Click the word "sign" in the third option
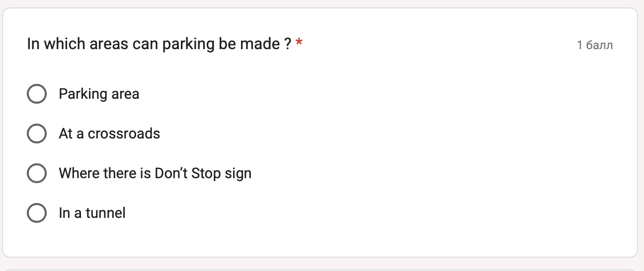The image size is (644, 271). 238,174
